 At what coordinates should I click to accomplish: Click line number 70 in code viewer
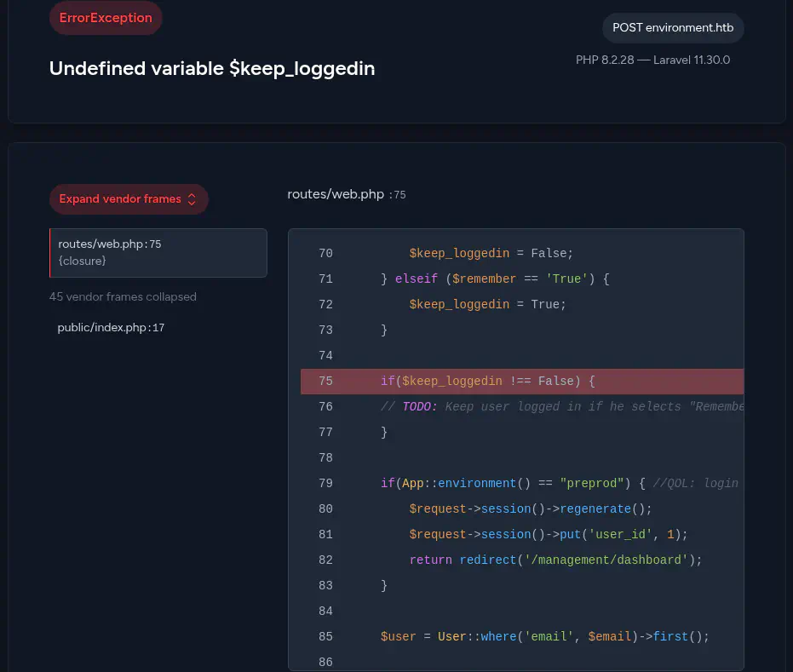(x=325, y=253)
